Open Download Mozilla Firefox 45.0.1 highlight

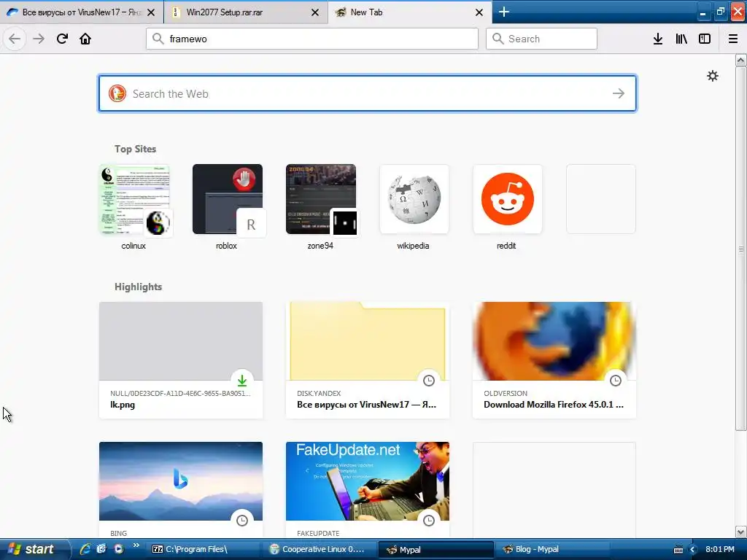pos(554,360)
